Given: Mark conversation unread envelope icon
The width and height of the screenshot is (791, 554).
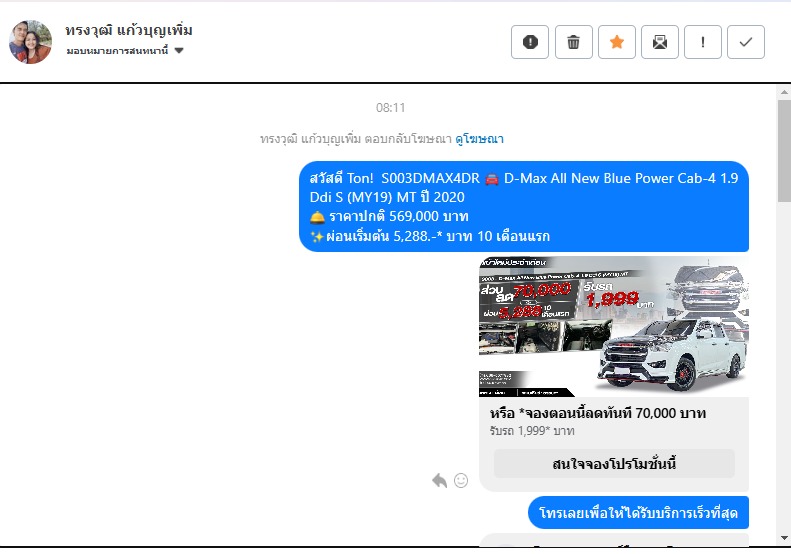Looking at the screenshot, I should pyautogui.click(x=660, y=42).
